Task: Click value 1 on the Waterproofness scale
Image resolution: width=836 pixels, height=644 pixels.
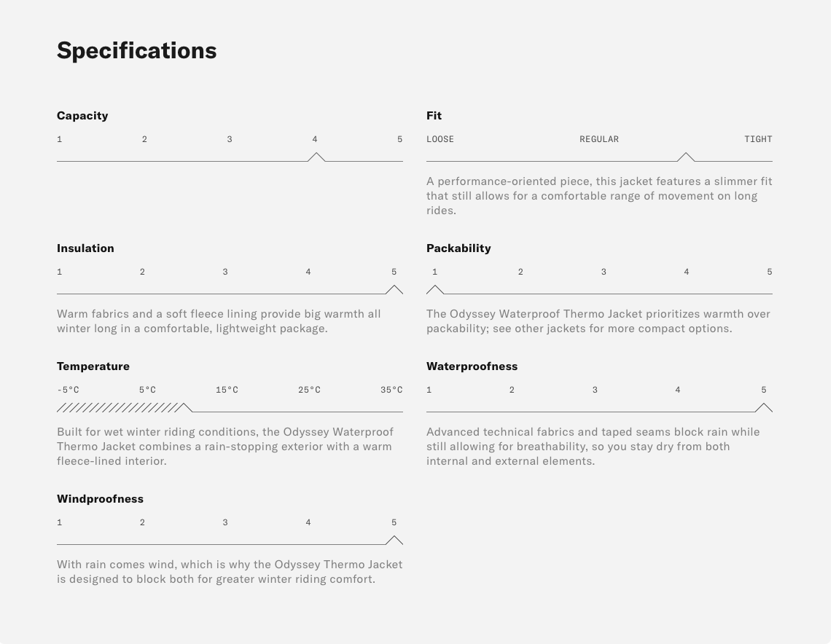Action: pos(429,390)
